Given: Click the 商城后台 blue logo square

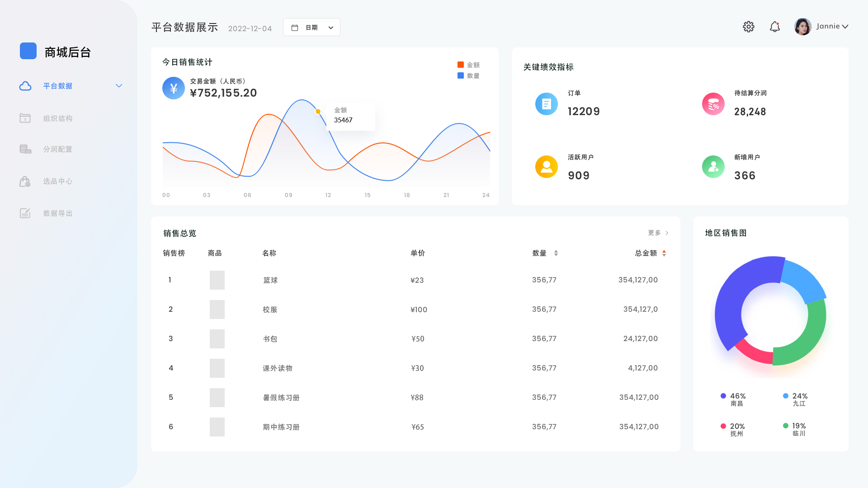Looking at the screenshot, I should (x=28, y=51).
